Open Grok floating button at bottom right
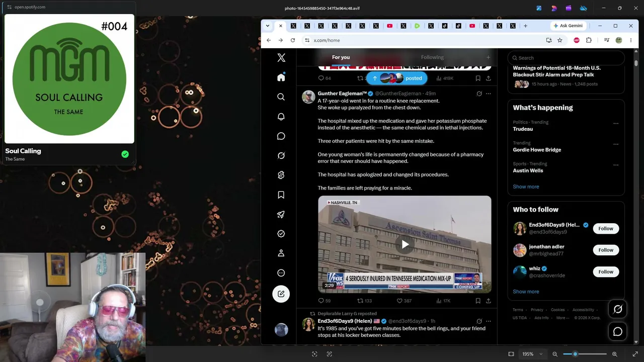Viewport: 644px width, 362px height. tap(618, 310)
